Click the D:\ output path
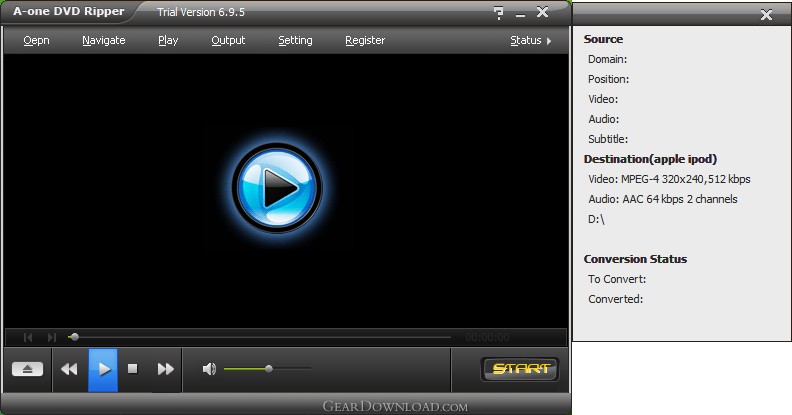Screen dimensions: 792x415 point(596,219)
